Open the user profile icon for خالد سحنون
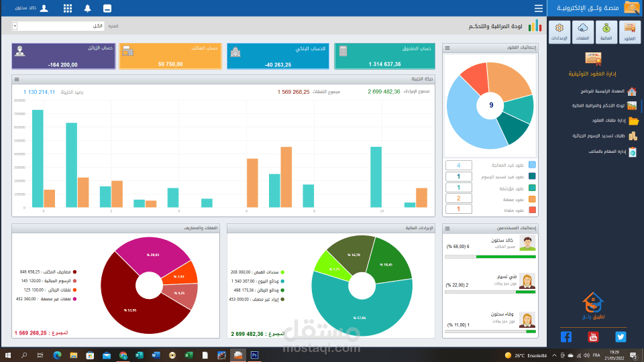The height and width of the screenshot is (362, 644). pyautogui.click(x=44, y=8)
